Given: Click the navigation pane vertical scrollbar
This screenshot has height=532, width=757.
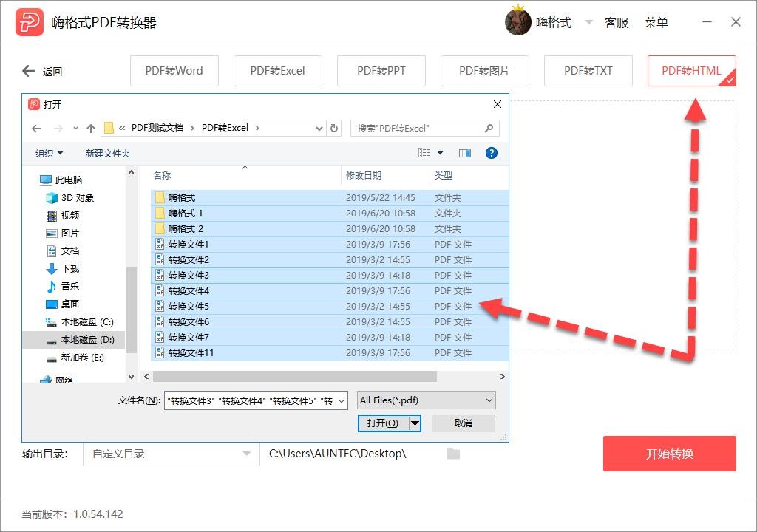Looking at the screenshot, I should pyautogui.click(x=131, y=309).
